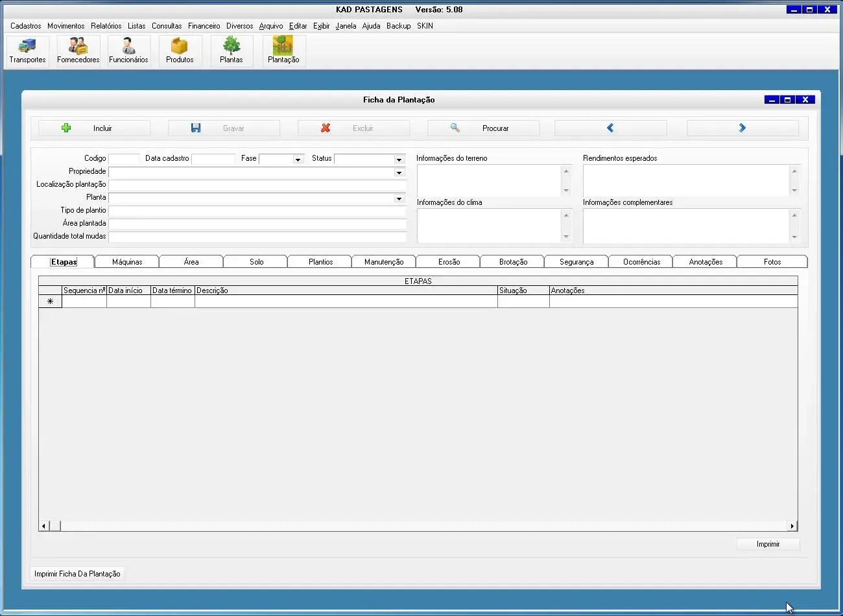The image size is (843, 616).
Task: Click the Codigo input field
Action: tap(124, 159)
